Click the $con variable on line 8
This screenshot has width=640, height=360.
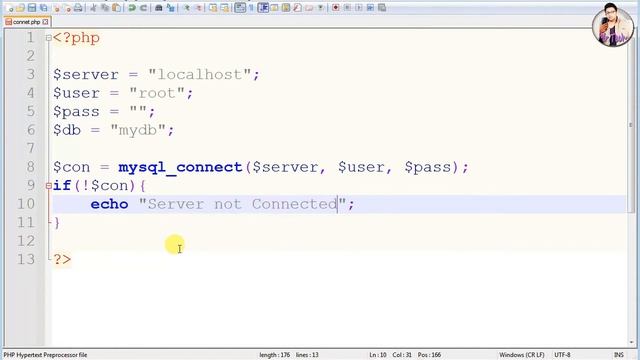[x=71, y=167]
